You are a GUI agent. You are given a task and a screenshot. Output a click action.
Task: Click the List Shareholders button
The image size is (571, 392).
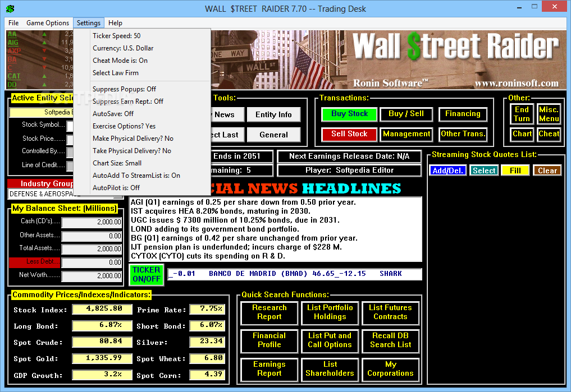coord(330,369)
